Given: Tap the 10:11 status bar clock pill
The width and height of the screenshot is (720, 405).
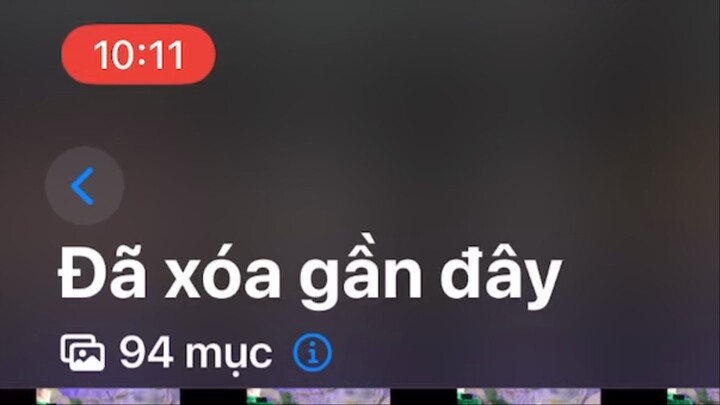Looking at the screenshot, I should 138,54.
